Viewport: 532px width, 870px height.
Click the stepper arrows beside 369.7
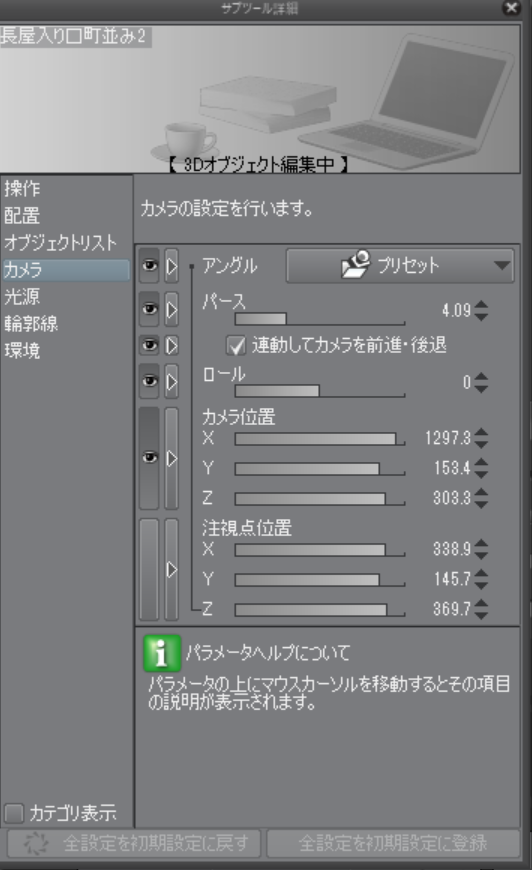(x=482, y=609)
